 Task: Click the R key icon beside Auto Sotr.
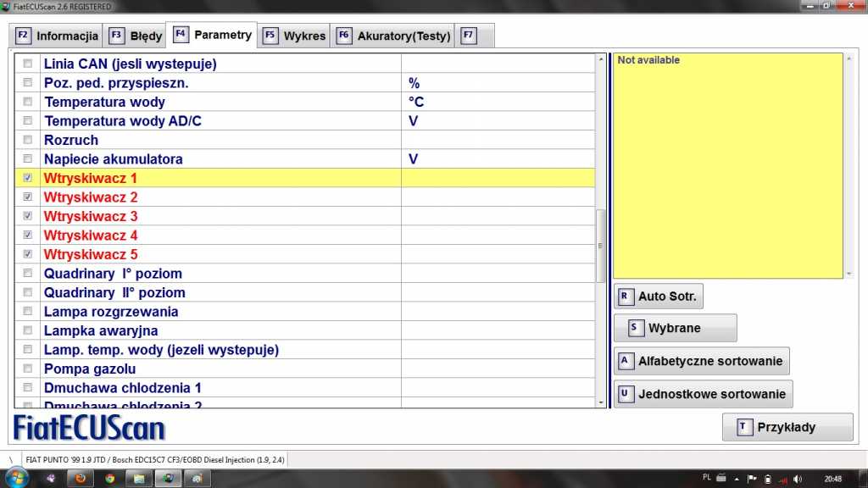626,297
